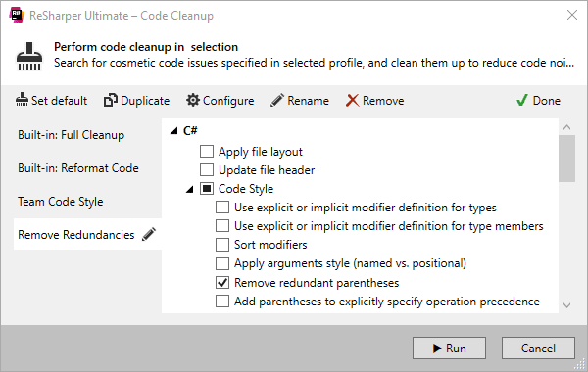The width and height of the screenshot is (588, 372).
Task: Click the options list scrollbar thumb
Action: pyautogui.click(x=567, y=159)
